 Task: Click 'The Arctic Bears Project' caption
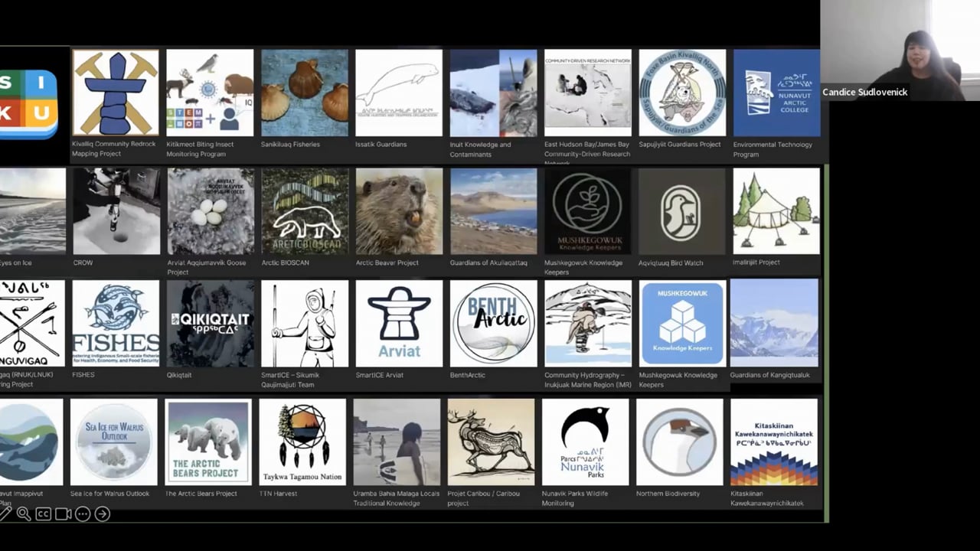coord(201,494)
